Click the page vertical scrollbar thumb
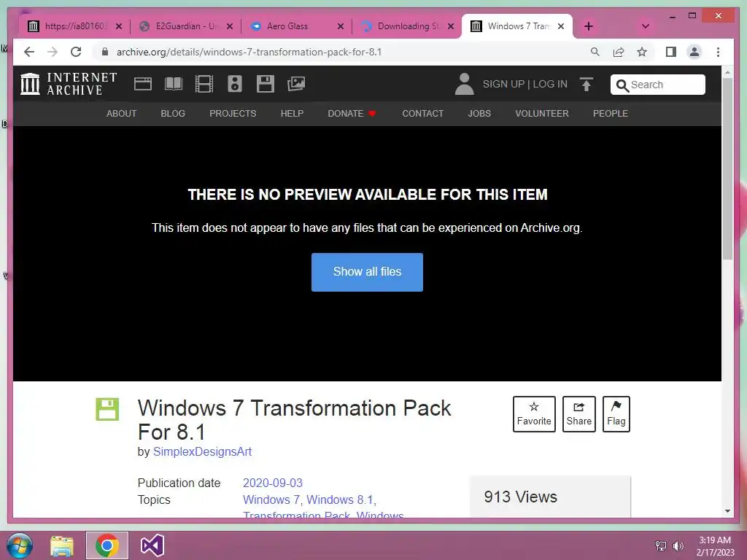 (x=727, y=168)
